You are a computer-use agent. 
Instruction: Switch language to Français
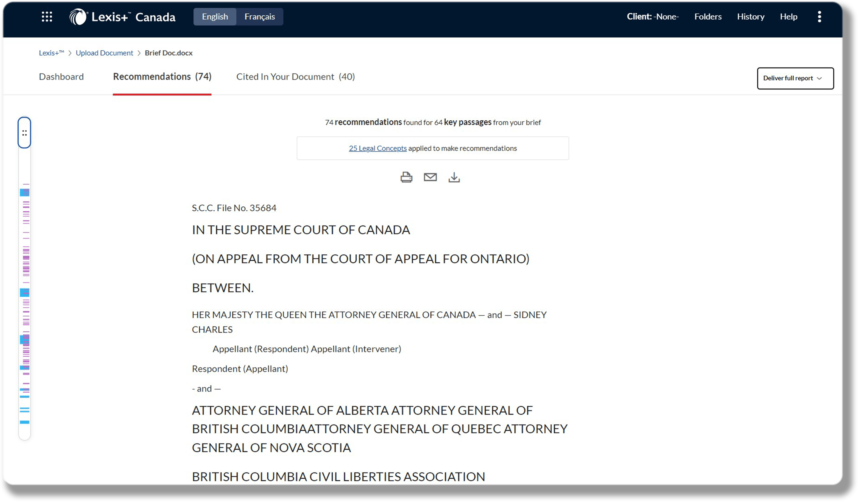point(259,16)
